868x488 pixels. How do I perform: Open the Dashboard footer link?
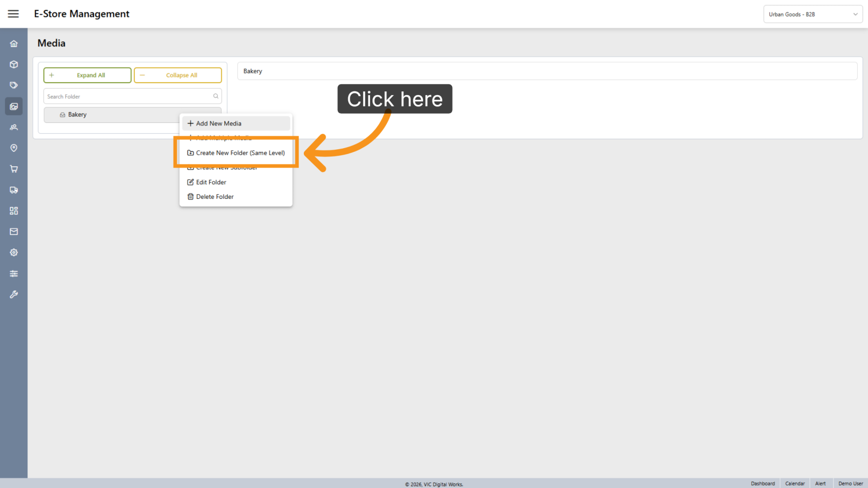763,483
